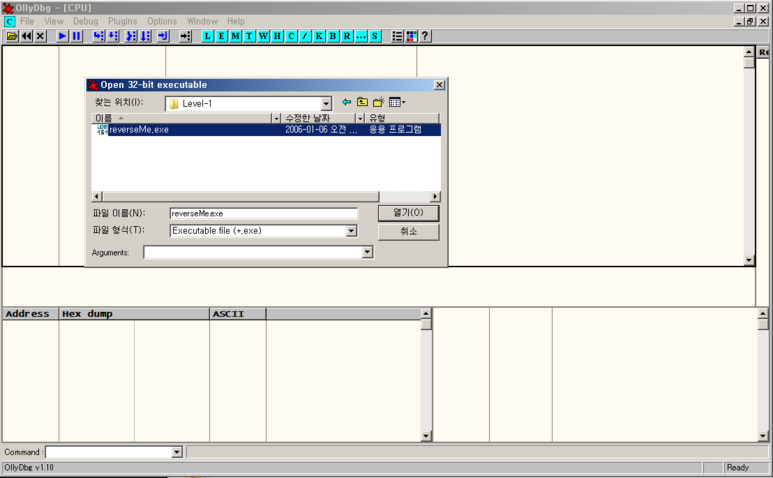Expand the Level-1 folder location dropdown
Screen dimensions: 773x478
click(326, 103)
